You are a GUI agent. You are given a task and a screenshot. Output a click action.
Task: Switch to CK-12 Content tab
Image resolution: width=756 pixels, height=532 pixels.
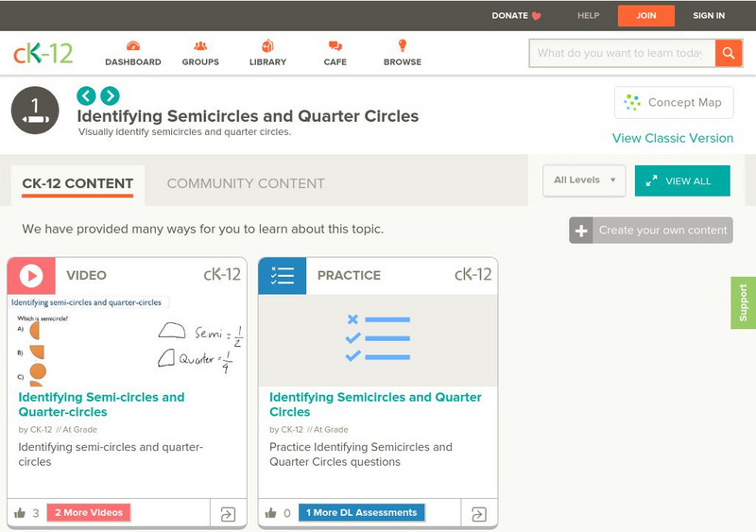[77, 183]
